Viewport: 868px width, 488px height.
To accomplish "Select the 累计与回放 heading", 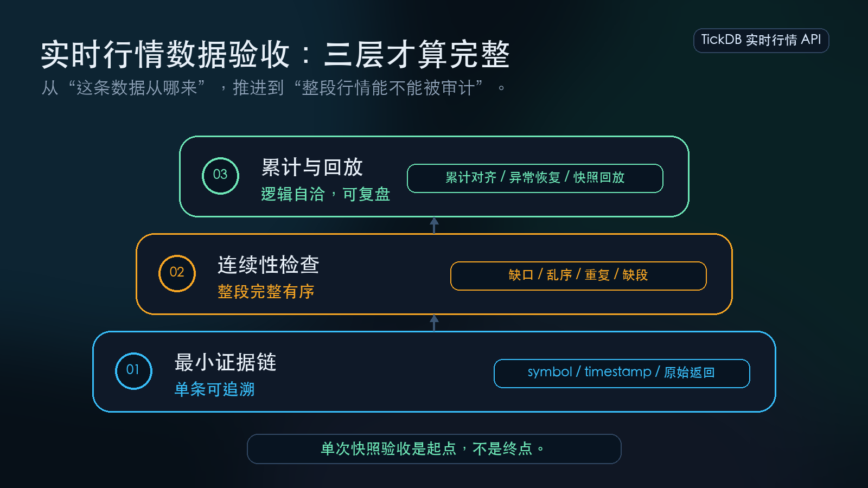I will [312, 167].
